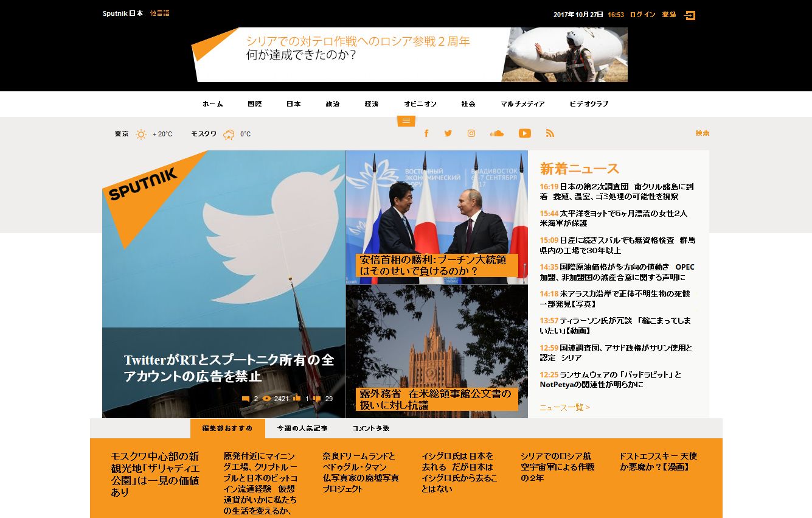Open the 他言語 language selector
This screenshot has width=812, height=518.
point(160,13)
